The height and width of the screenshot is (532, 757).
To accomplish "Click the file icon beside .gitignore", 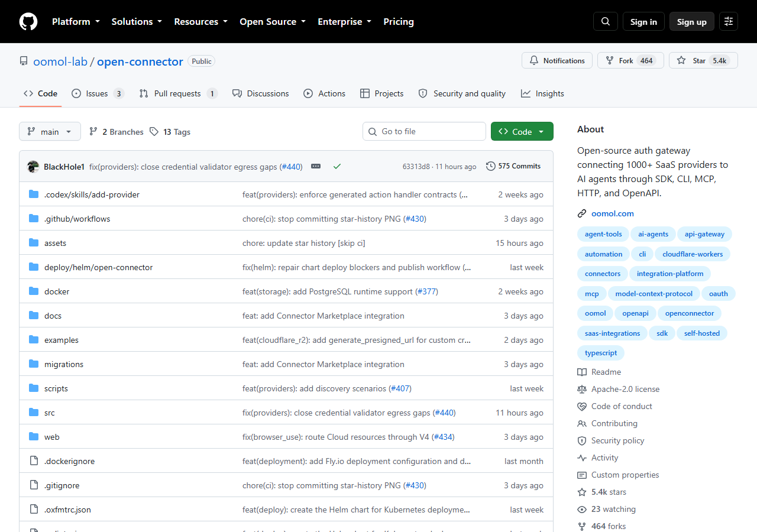I will 34,485.
